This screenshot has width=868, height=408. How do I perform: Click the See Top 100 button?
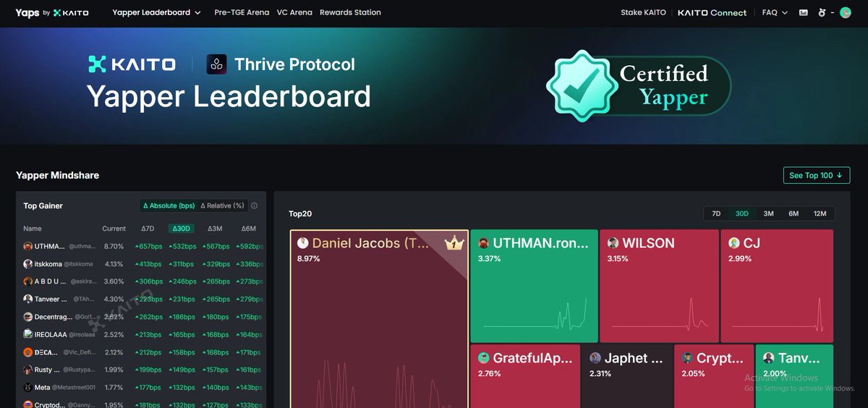coord(817,175)
